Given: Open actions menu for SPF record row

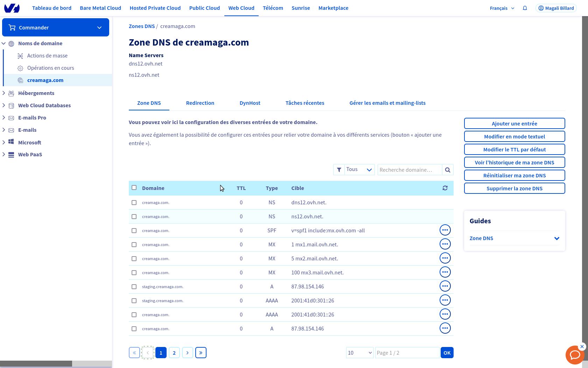Looking at the screenshot, I should pyautogui.click(x=445, y=230).
